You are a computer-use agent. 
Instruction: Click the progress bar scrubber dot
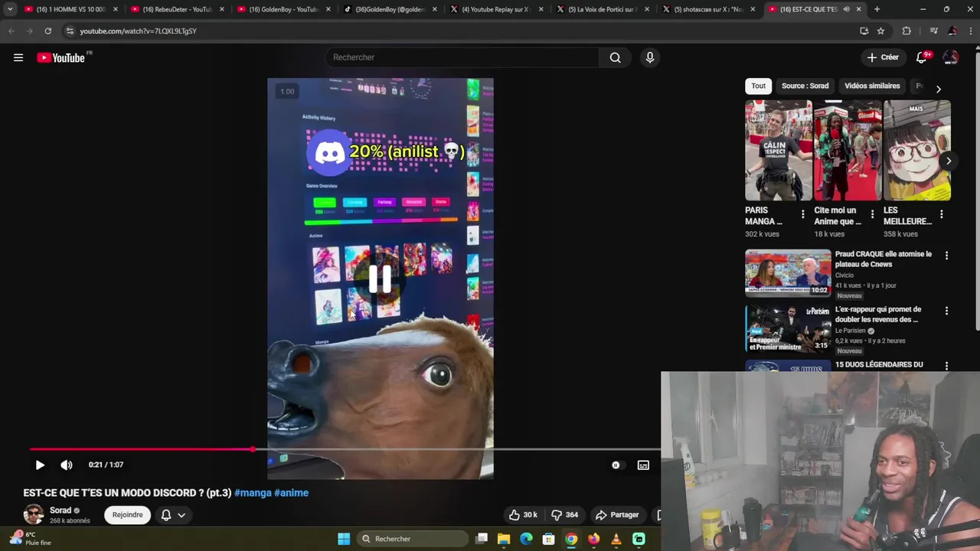[253, 449]
